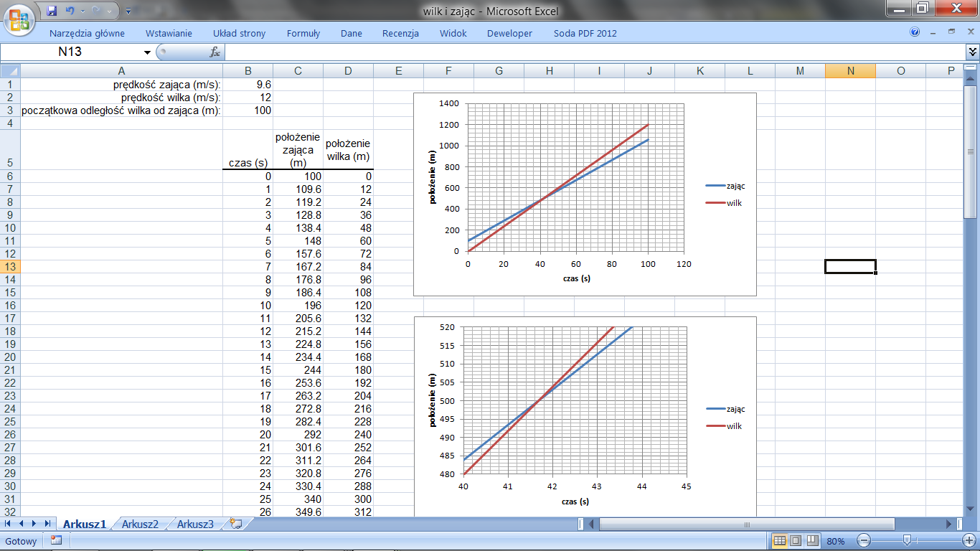Select row 13 header
Image resolution: width=980 pixels, height=551 pixels.
point(10,266)
